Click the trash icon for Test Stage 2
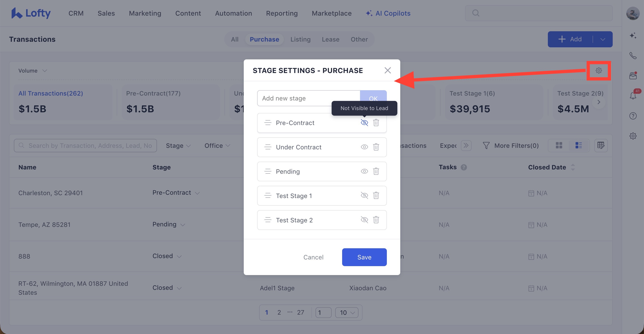Screen dimensions: 644x334 pos(376,220)
